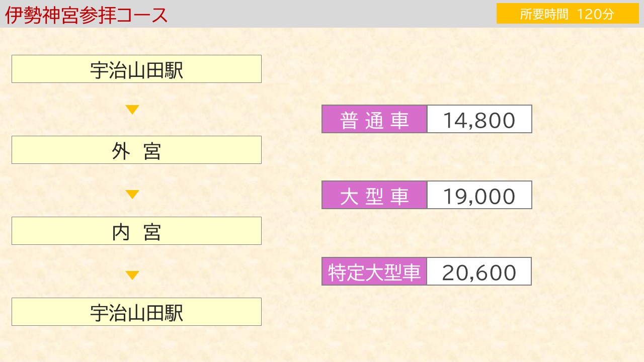The width and height of the screenshot is (644, 362).
Task: Click the 14,800 price field
Action: (x=479, y=119)
